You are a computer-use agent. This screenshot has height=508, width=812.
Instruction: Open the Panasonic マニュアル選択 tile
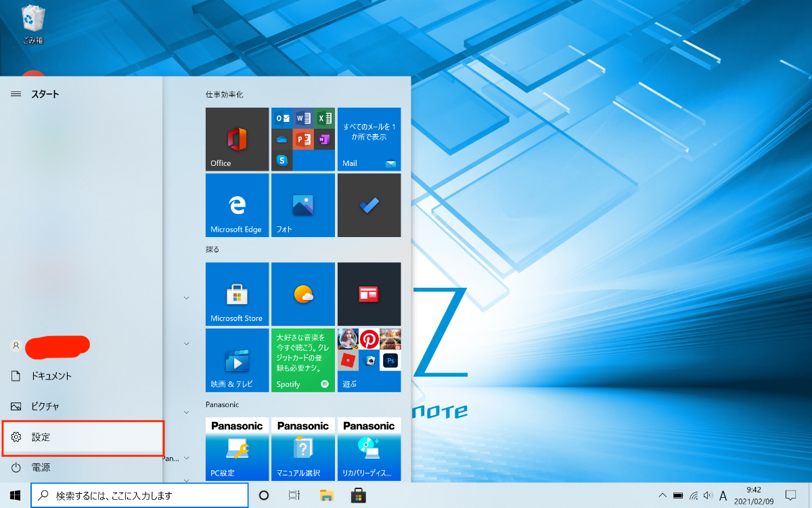tap(303, 449)
